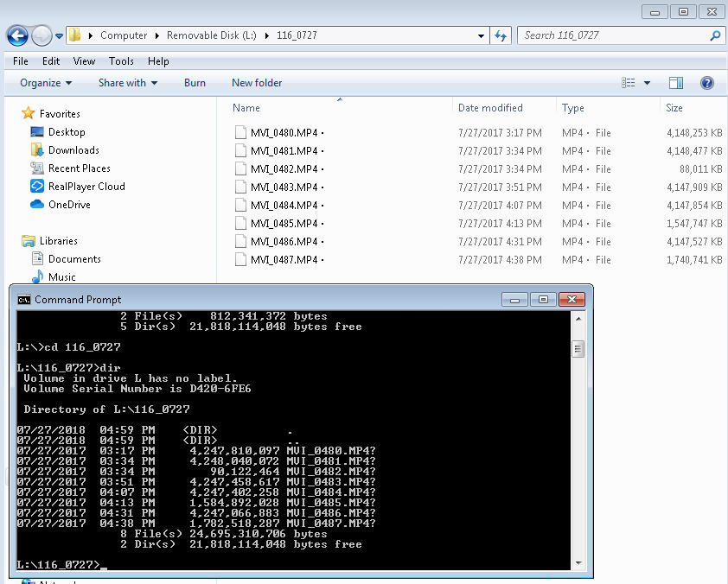Image resolution: width=728 pixels, height=584 pixels.
Task: Click the change view icon
Action: [x=629, y=83]
